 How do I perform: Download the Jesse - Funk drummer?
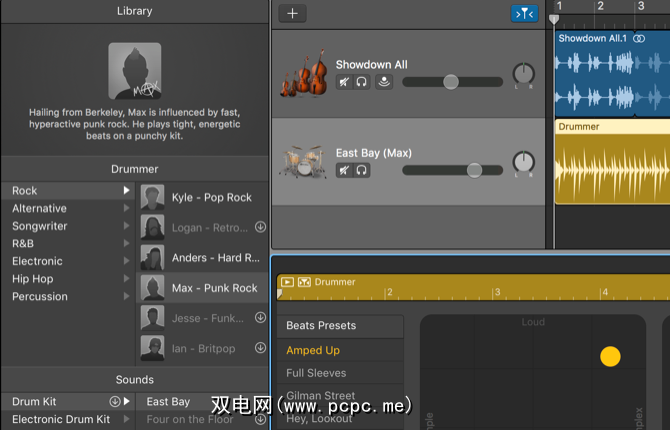point(260,318)
